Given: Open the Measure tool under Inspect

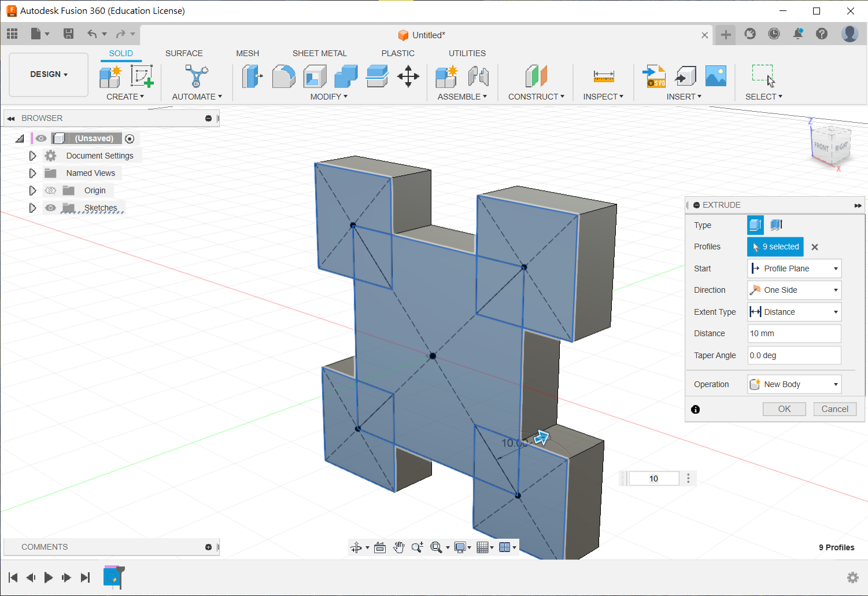Looking at the screenshot, I should (603, 76).
